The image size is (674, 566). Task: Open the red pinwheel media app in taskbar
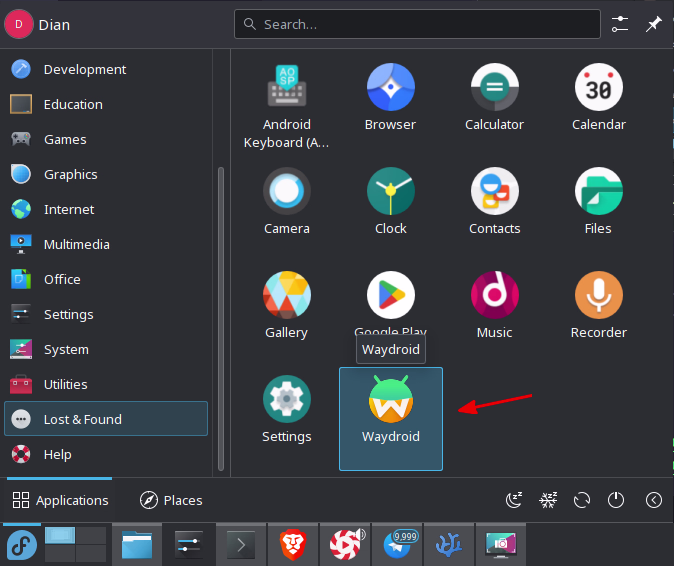tap(345, 545)
